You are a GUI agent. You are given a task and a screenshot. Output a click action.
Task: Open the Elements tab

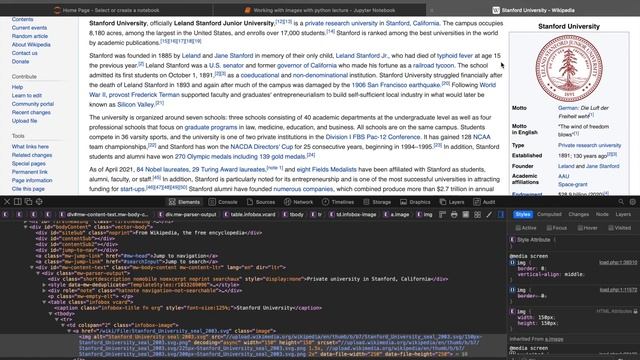pos(184,202)
